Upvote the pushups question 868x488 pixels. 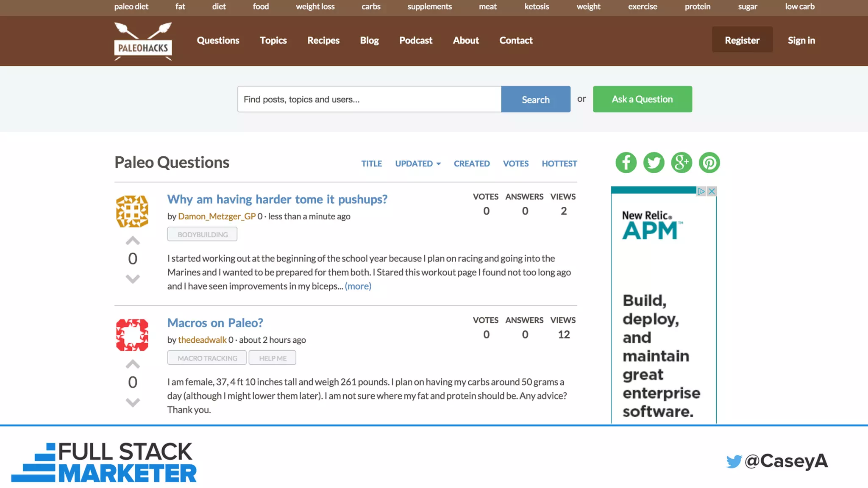pyautogui.click(x=133, y=241)
